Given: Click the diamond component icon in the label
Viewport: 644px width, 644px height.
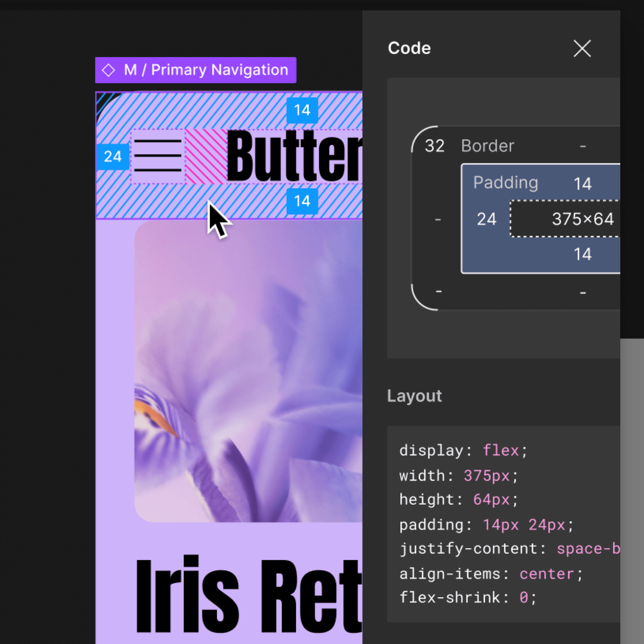Looking at the screenshot, I should (x=108, y=70).
